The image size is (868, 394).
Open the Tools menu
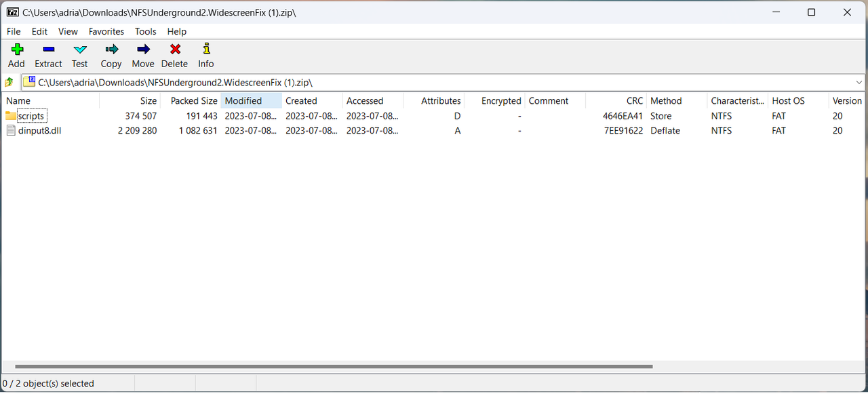click(x=146, y=31)
